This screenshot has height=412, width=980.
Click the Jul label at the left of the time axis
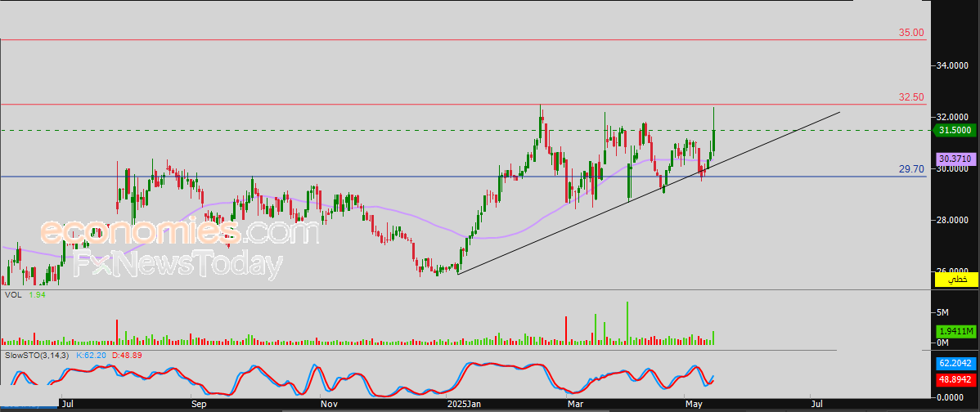click(68, 405)
